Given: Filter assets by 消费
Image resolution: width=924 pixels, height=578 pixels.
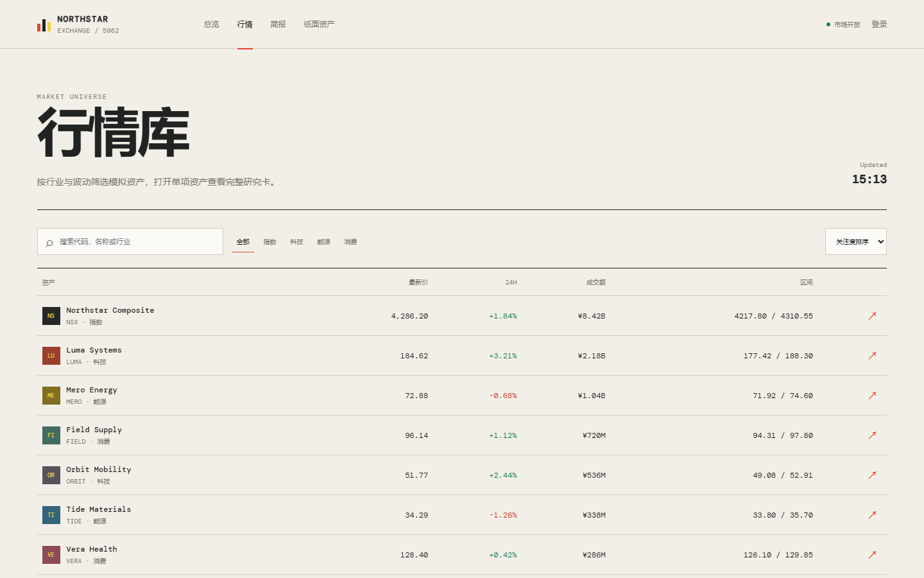Looking at the screenshot, I should coord(351,242).
